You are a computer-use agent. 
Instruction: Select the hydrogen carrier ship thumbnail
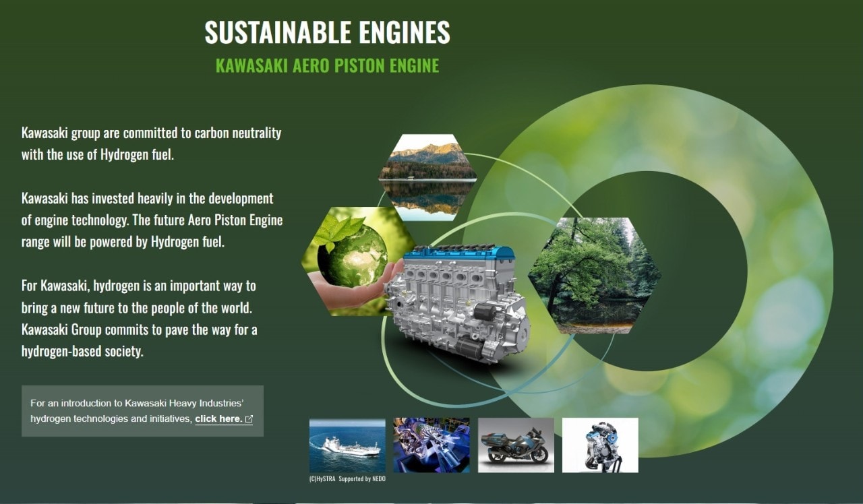click(347, 445)
